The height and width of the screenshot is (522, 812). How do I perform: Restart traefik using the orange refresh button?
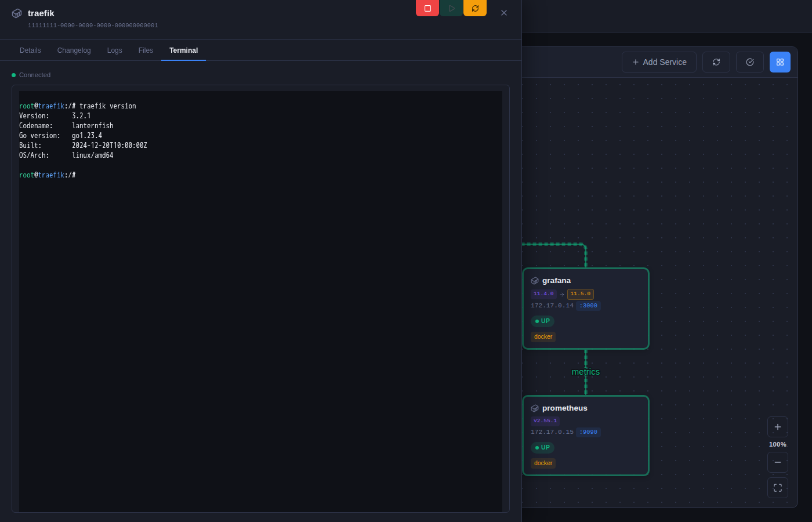pos(475,8)
